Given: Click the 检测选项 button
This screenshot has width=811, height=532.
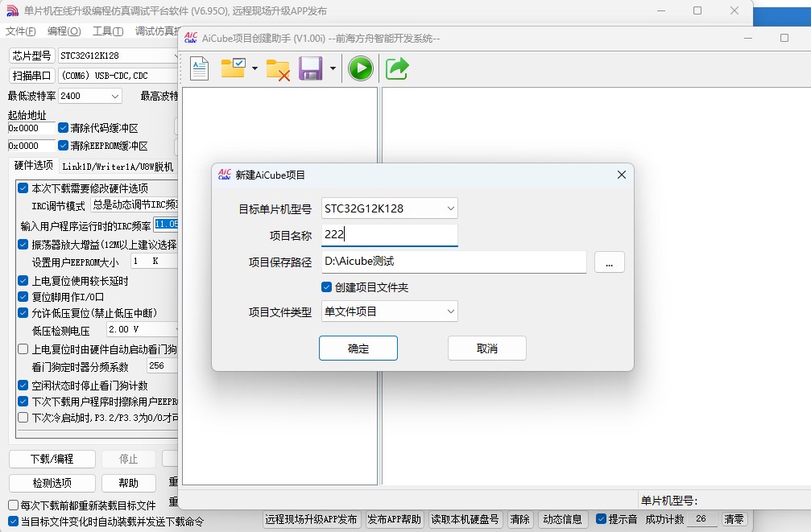Looking at the screenshot, I should click(52, 483).
